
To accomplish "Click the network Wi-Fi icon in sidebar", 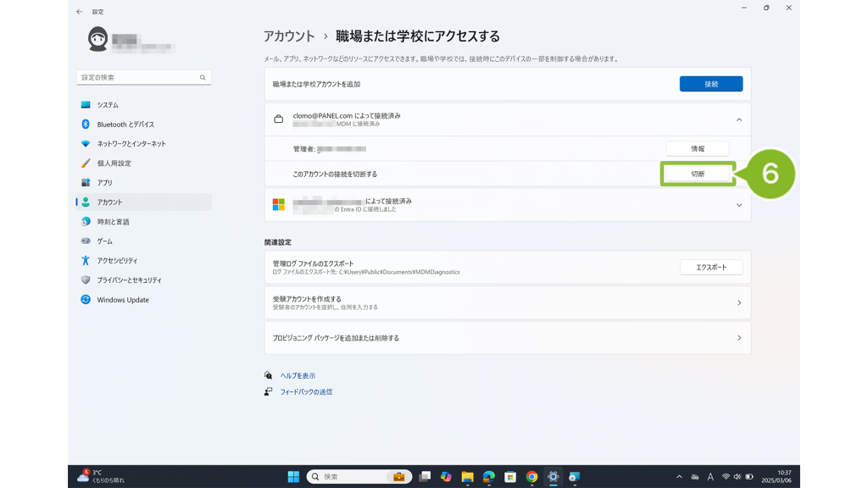I will (x=86, y=144).
